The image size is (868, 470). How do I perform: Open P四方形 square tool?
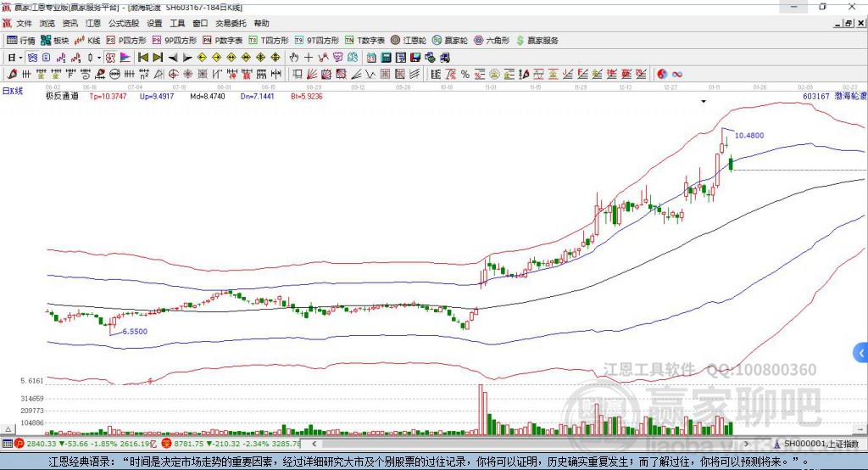pyautogui.click(x=126, y=41)
